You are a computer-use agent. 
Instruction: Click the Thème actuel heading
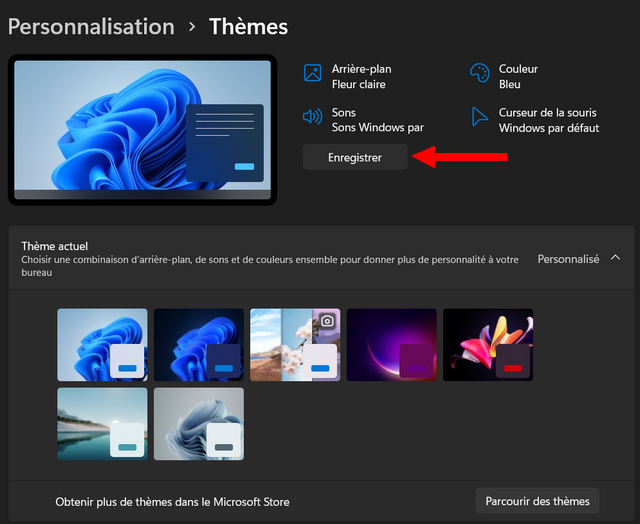[54, 246]
